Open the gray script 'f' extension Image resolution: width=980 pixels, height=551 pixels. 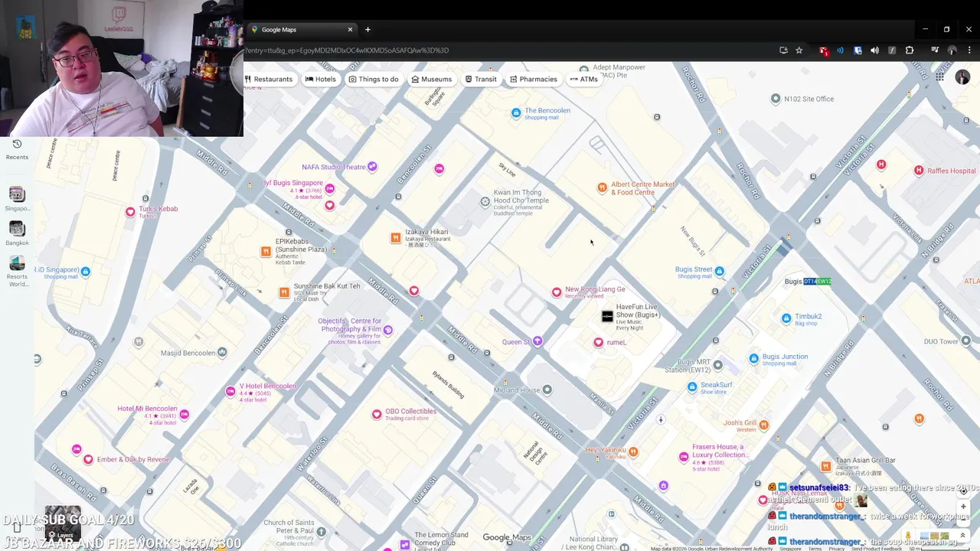[892, 51]
